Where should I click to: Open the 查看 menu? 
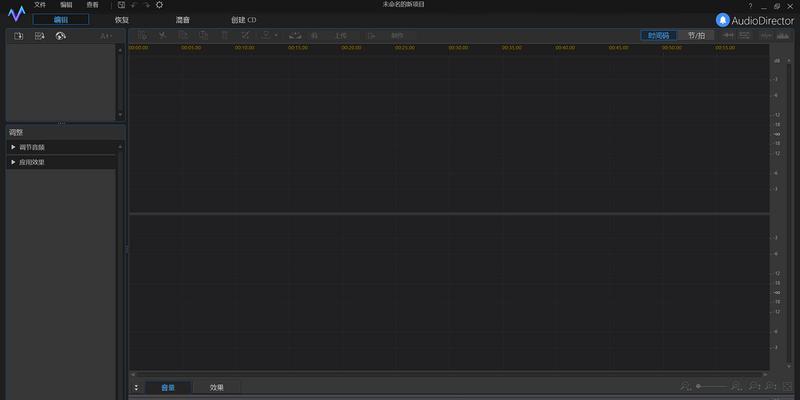click(92, 5)
